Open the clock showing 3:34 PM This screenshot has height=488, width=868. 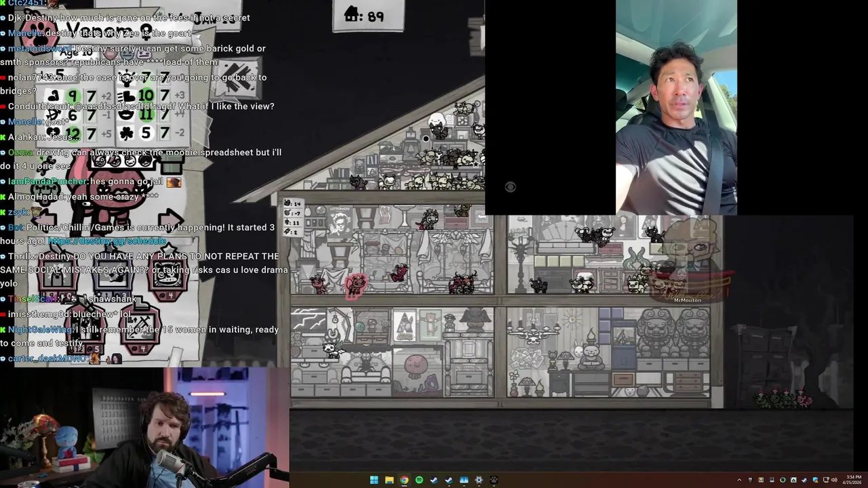click(852, 480)
